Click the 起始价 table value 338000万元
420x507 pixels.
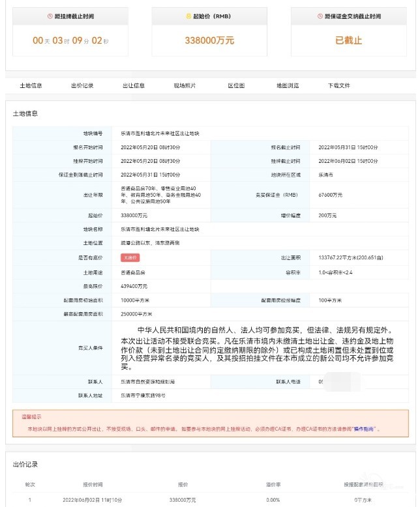click(x=134, y=215)
